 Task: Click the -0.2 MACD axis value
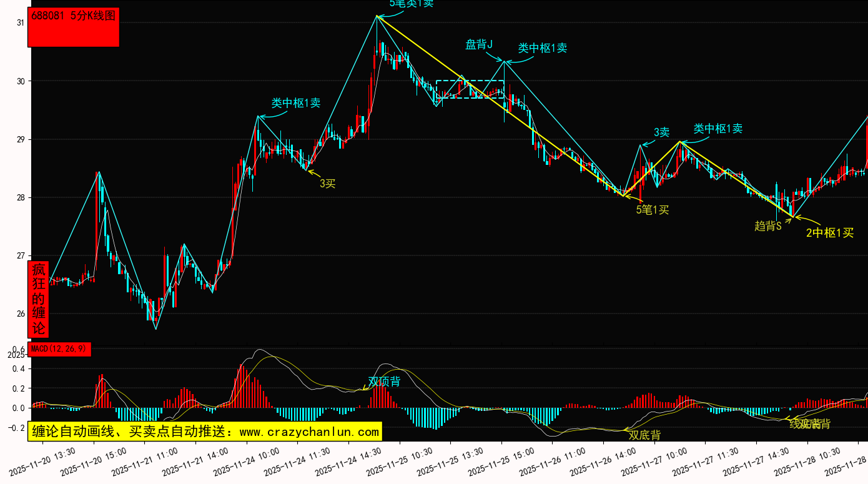17,428
